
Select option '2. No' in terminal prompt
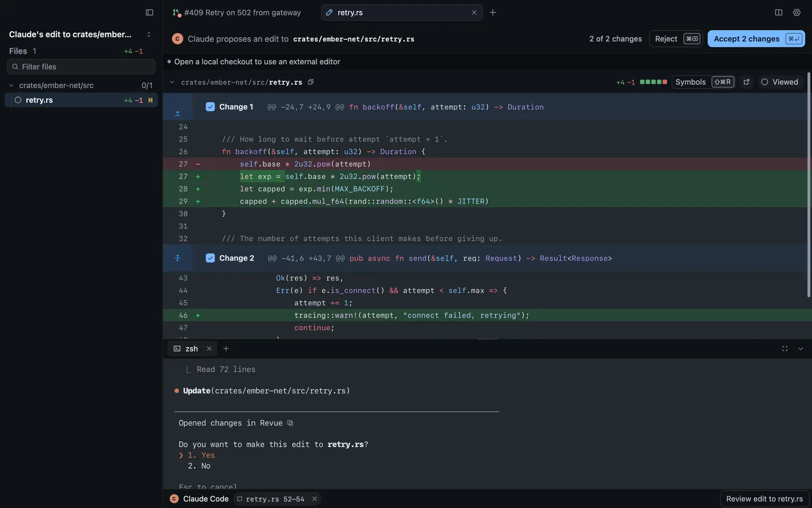[199, 466]
